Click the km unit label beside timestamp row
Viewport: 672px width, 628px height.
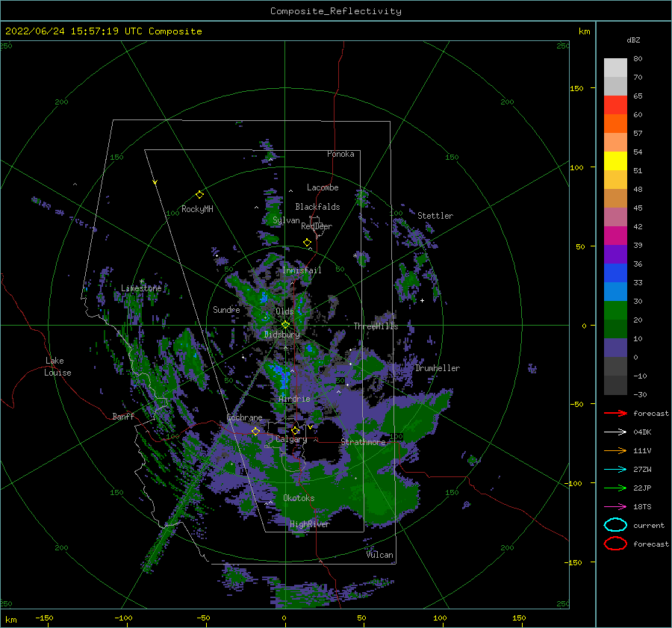tap(585, 31)
